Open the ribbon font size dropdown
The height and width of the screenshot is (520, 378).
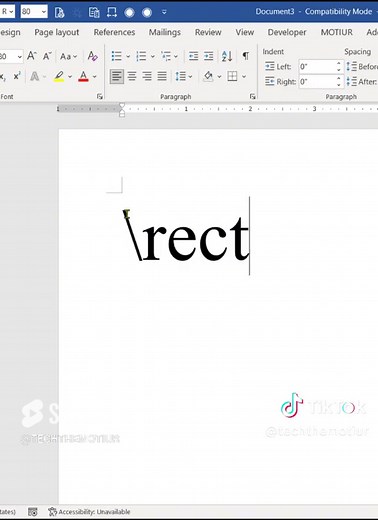[20, 57]
